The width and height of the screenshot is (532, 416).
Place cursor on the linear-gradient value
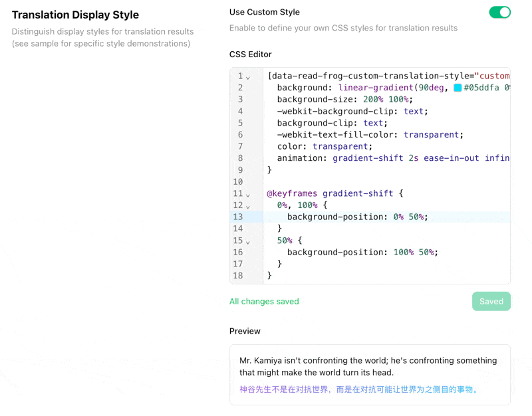(376, 88)
